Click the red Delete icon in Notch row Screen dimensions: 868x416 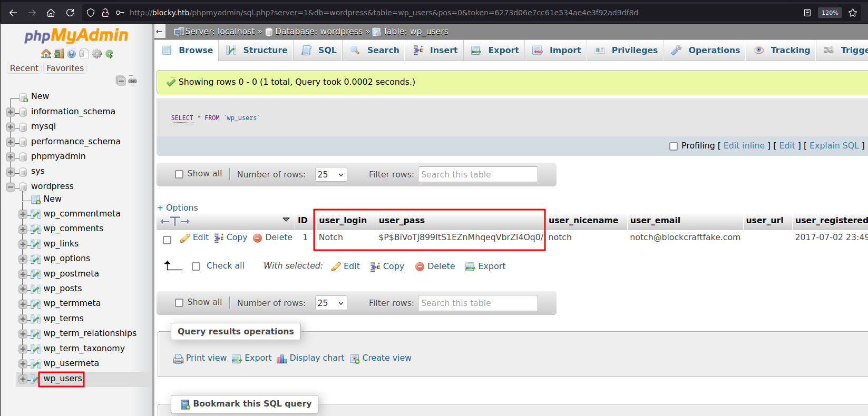pyautogui.click(x=257, y=238)
